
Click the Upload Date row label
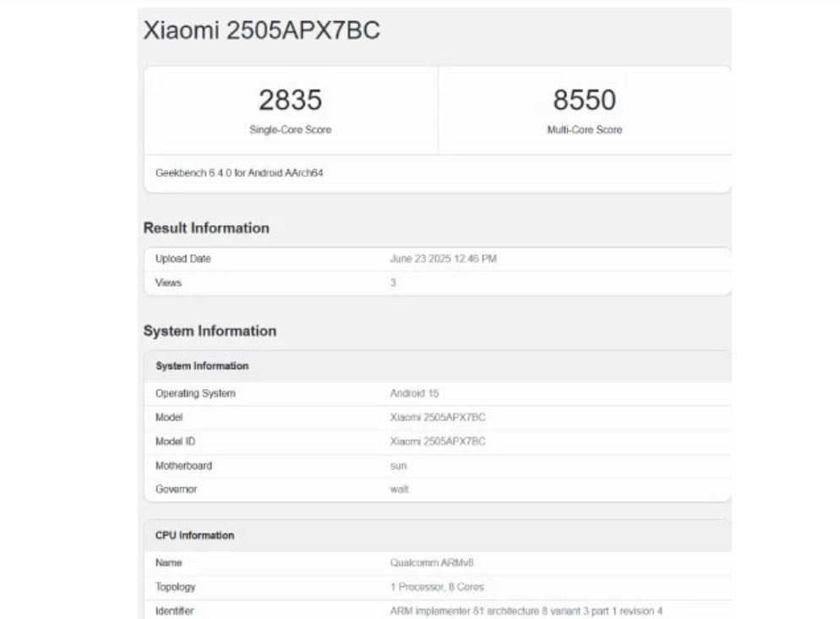click(x=183, y=259)
